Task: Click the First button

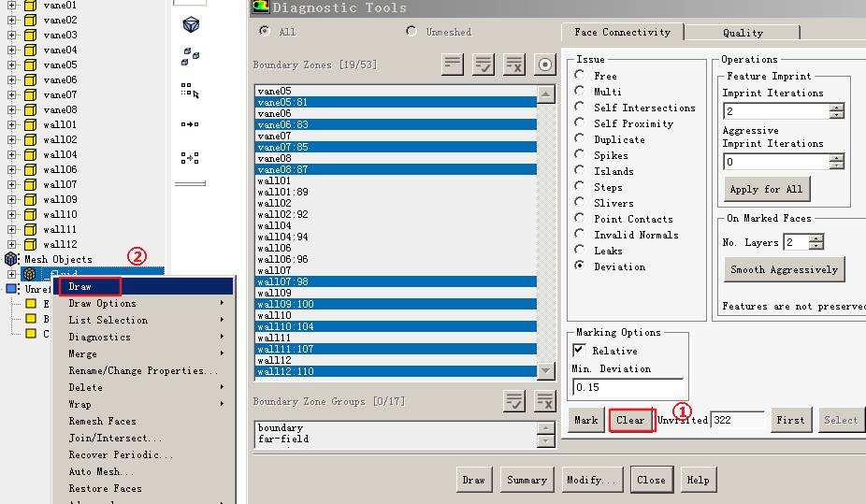Action: click(x=790, y=420)
